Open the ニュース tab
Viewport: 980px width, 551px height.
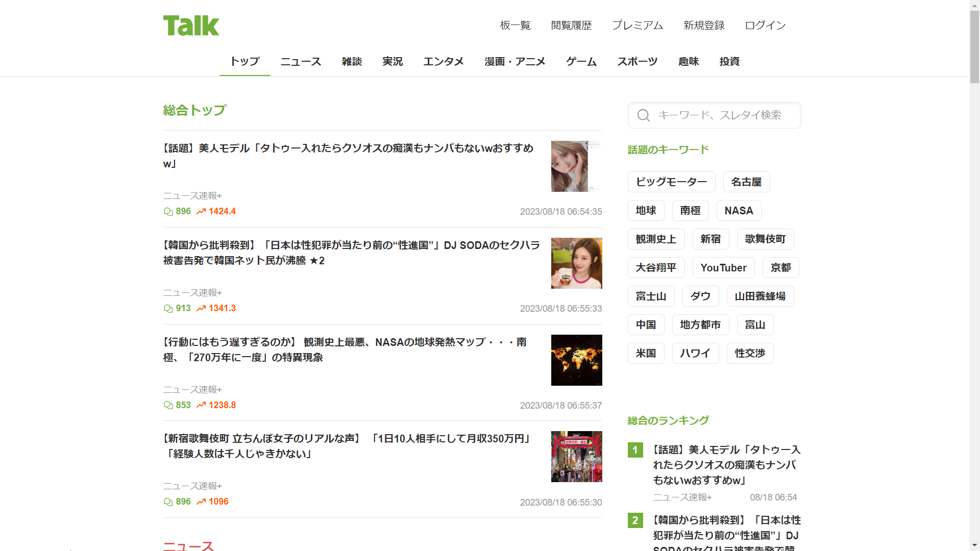[301, 62]
